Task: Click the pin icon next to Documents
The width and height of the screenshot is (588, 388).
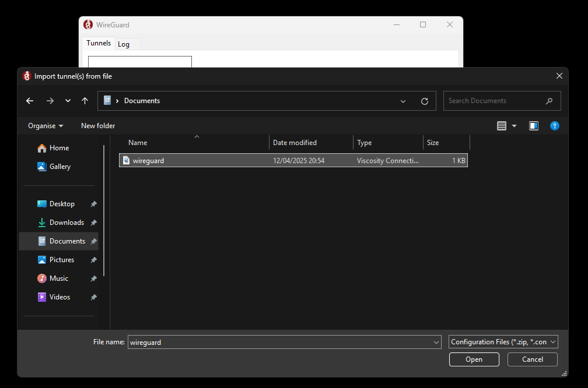Action: click(93, 242)
